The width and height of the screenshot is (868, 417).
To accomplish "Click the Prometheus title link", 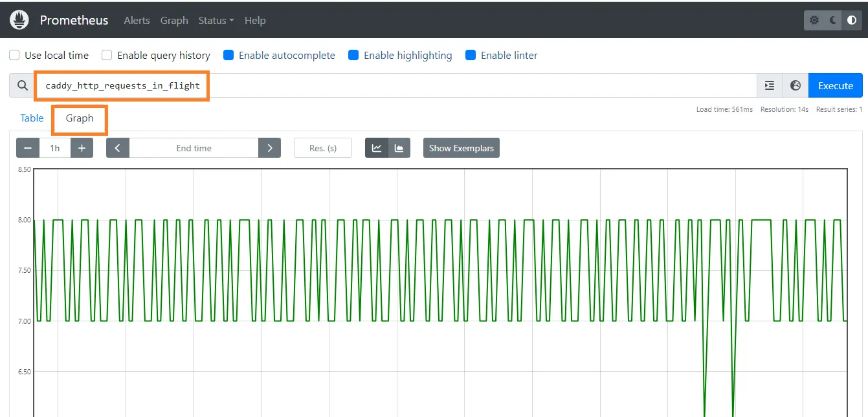I will (x=74, y=20).
